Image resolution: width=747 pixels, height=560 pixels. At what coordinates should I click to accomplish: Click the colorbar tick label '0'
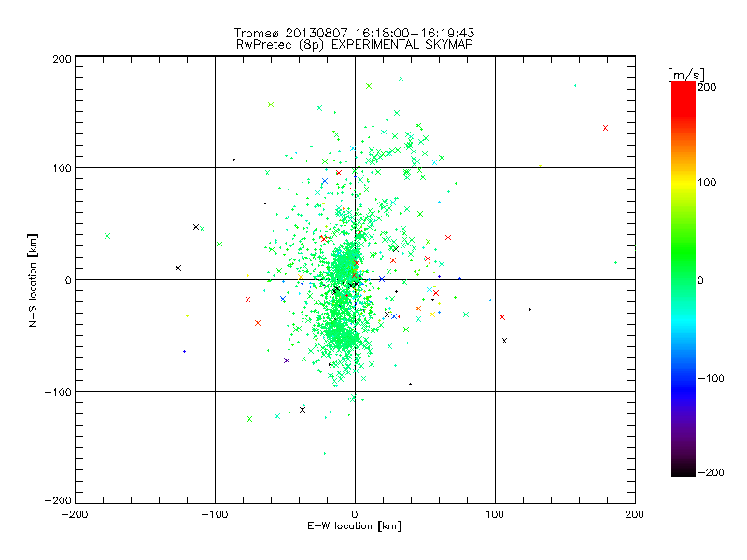pyautogui.click(x=700, y=280)
